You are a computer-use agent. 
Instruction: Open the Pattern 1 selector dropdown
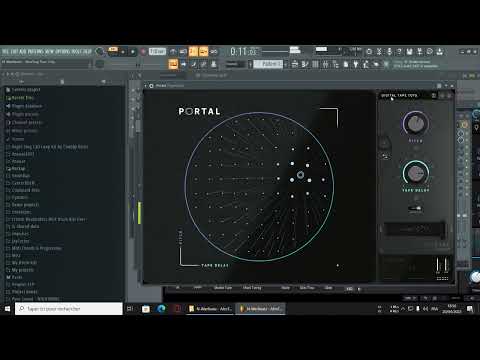[x=268, y=64]
